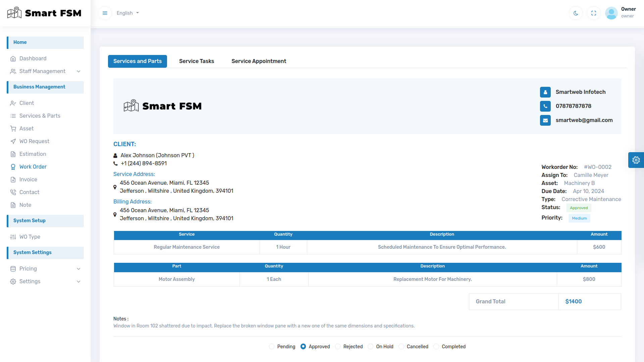The width and height of the screenshot is (644, 362).
Task: Click the Estimation sidebar link
Action: tap(33, 154)
